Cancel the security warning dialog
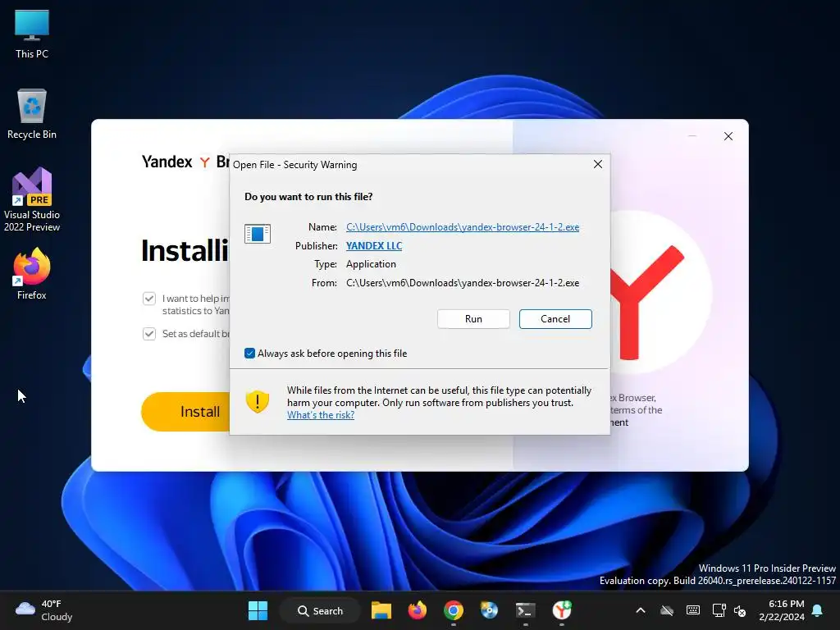Image resolution: width=840 pixels, height=630 pixels. (x=555, y=319)
